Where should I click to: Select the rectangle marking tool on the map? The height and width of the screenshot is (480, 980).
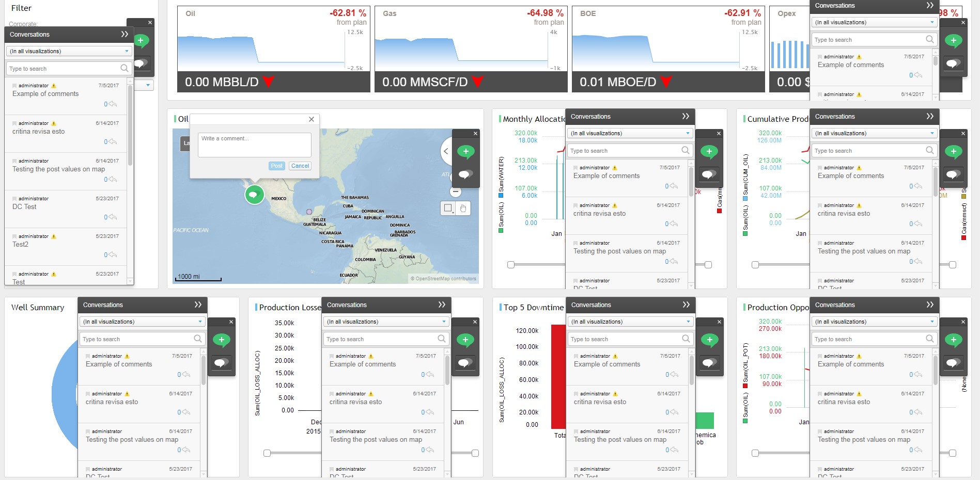click(447, 209)
